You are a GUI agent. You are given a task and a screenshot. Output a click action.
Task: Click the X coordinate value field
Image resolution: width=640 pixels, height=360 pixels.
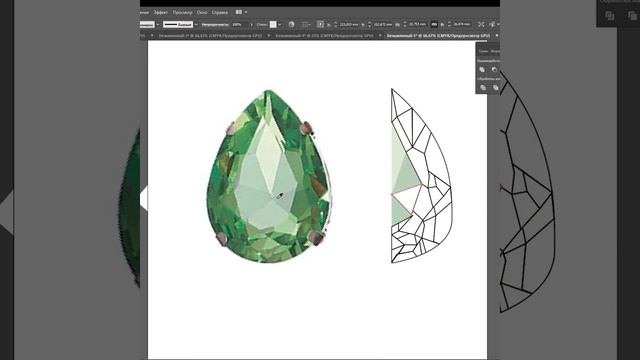point(349,24)
